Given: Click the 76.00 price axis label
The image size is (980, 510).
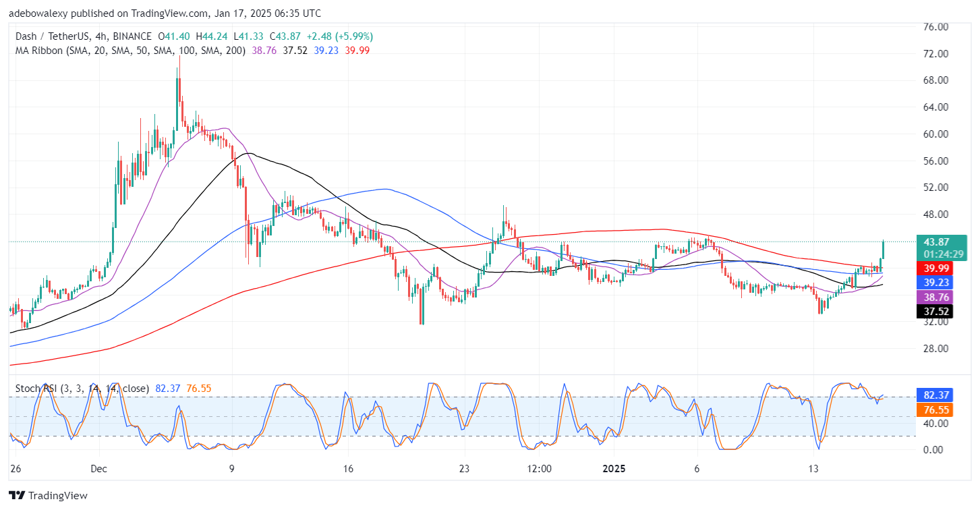Looking at the screenshot, I should (x=935, y=27).
